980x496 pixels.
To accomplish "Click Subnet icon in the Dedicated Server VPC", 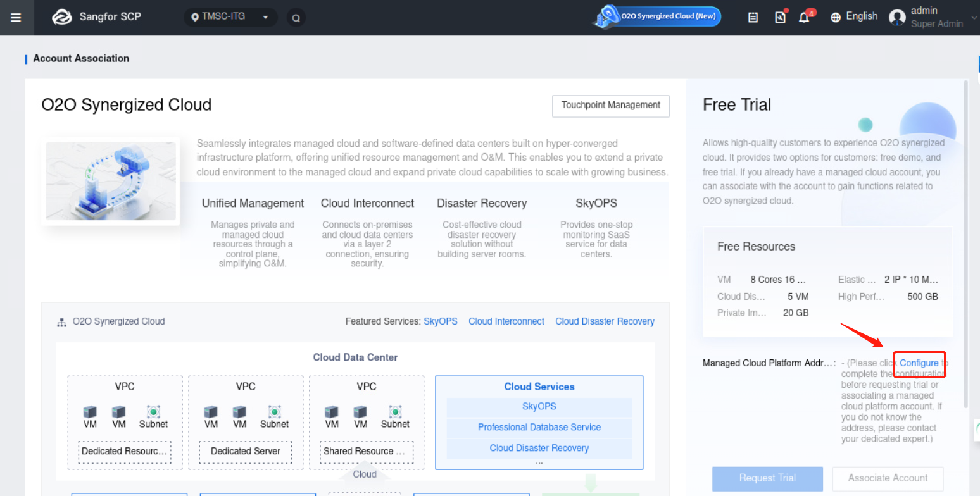I will [274, 412].
